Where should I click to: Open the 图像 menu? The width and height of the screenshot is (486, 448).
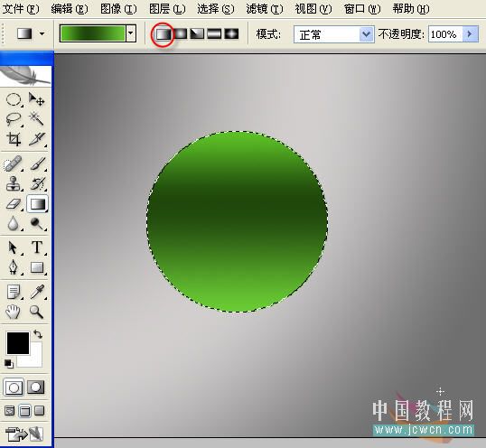pos(118,9)
